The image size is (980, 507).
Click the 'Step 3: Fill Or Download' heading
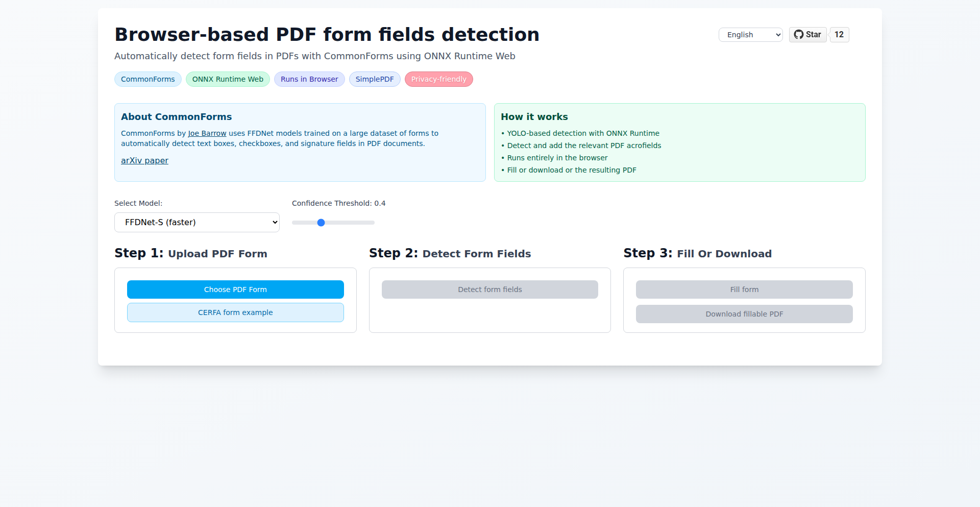click(x=697, y=253)
